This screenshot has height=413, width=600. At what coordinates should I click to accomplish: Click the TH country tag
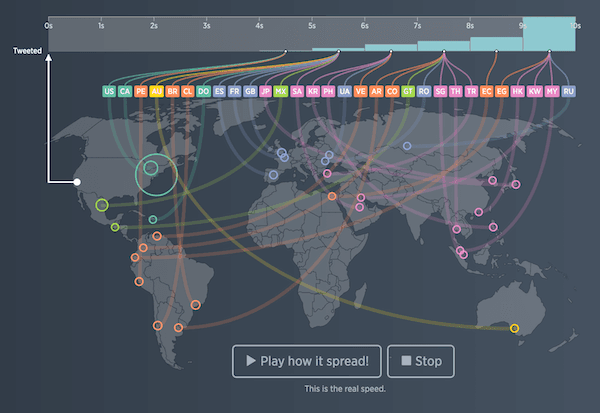click(455, 91)
